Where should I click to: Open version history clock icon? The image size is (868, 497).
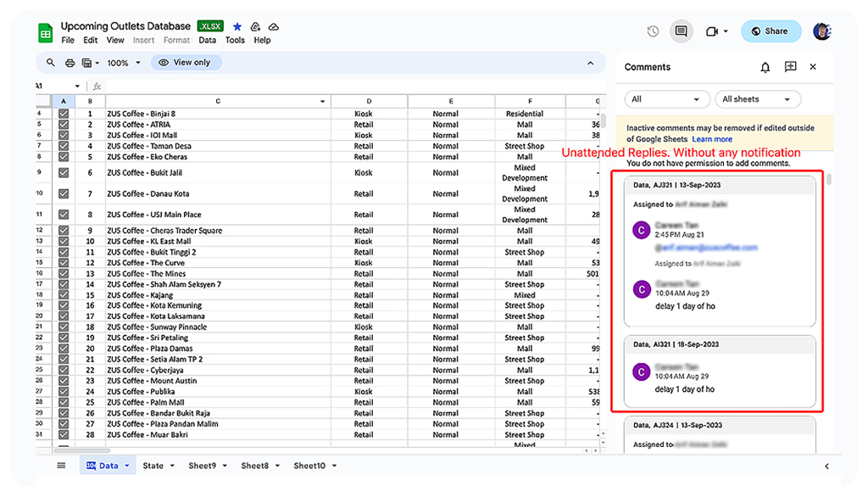(653, 31)
